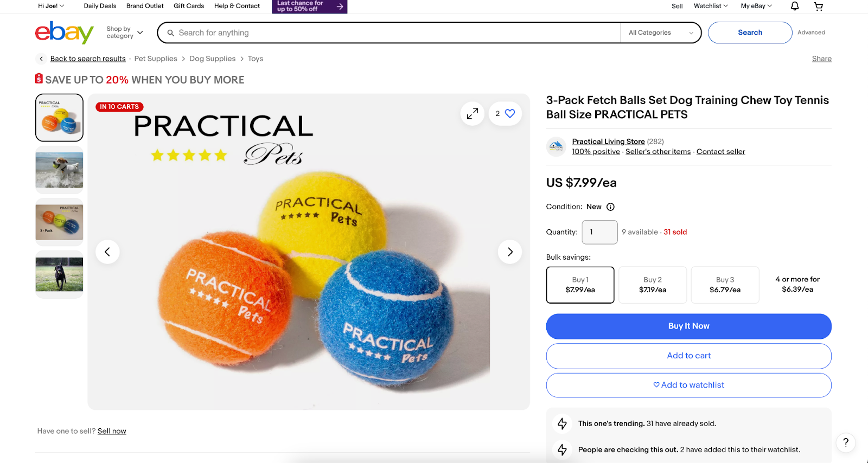Screen dimensions: 868x463
Task: Toggle the watch heart on the product image
Action: (x=508, y=113)
